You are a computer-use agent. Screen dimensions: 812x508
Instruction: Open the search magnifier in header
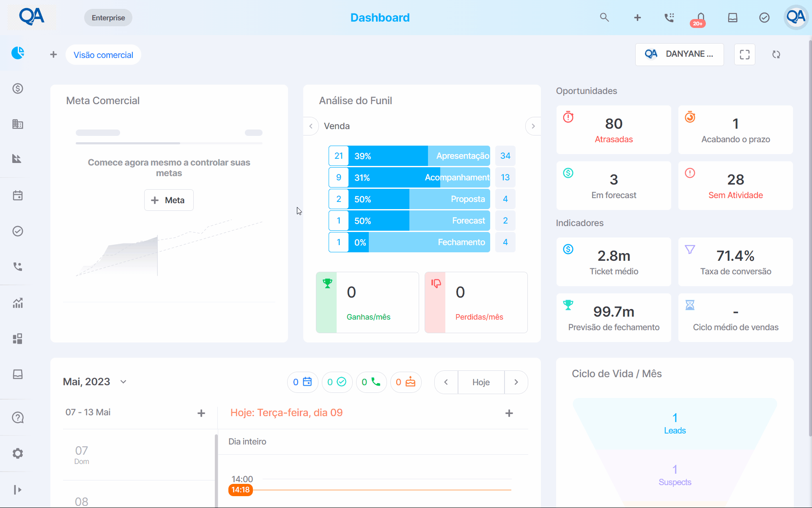tap(604, 17)
